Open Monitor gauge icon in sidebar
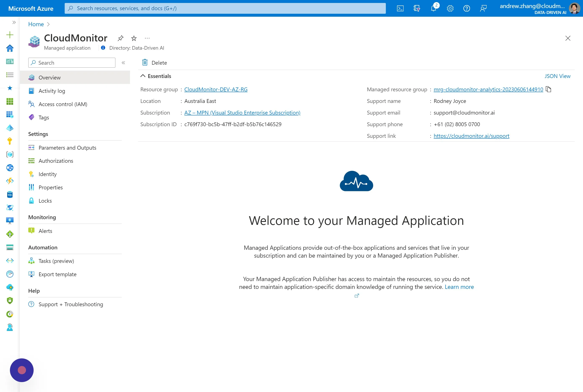Viewport: 583px width, 392px height. tap(10, 274)
